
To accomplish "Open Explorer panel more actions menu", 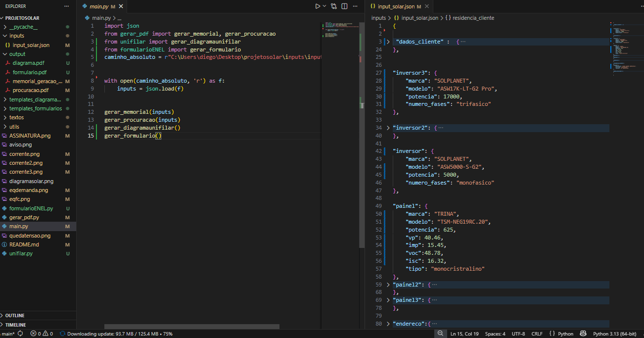I will [67, 6].
